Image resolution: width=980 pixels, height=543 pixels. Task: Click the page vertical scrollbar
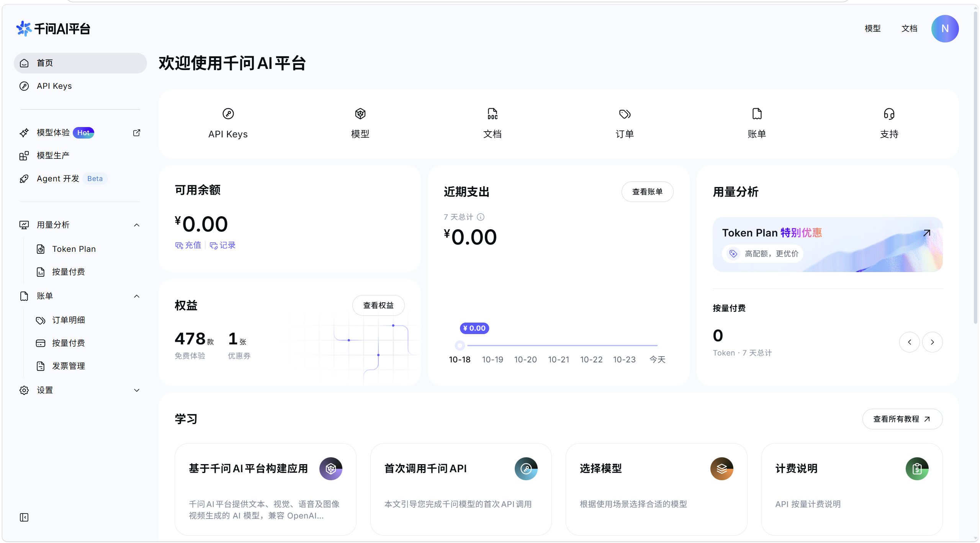pyautogui.click(x=975, y=168)
